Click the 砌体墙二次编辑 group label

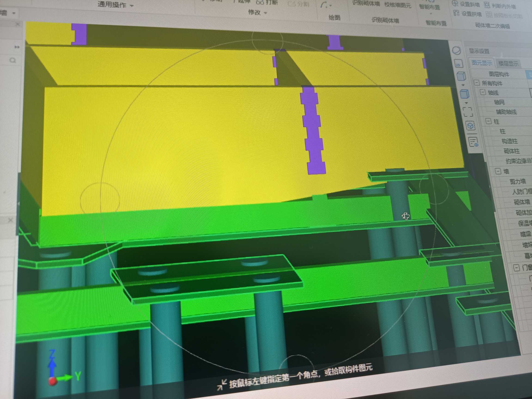coord(492,26)
